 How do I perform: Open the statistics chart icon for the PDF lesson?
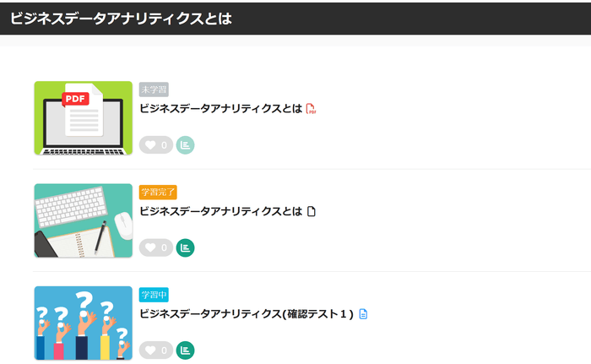coord(185,145)
